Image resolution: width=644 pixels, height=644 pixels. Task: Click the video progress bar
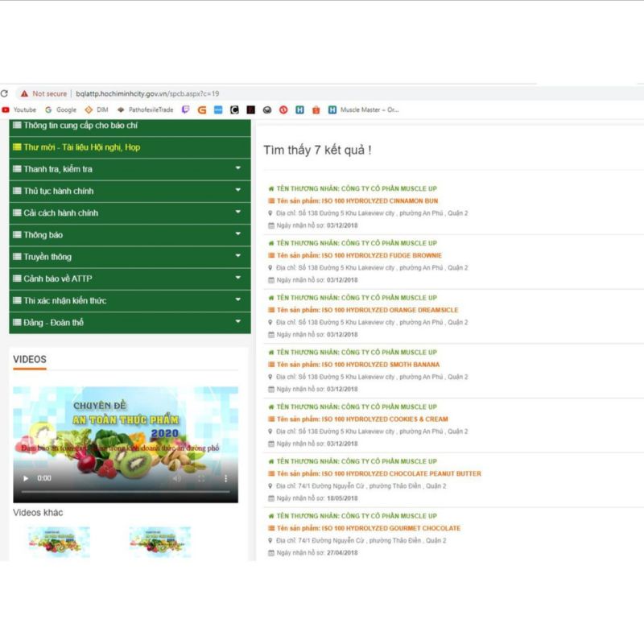(x=126, y=491)
